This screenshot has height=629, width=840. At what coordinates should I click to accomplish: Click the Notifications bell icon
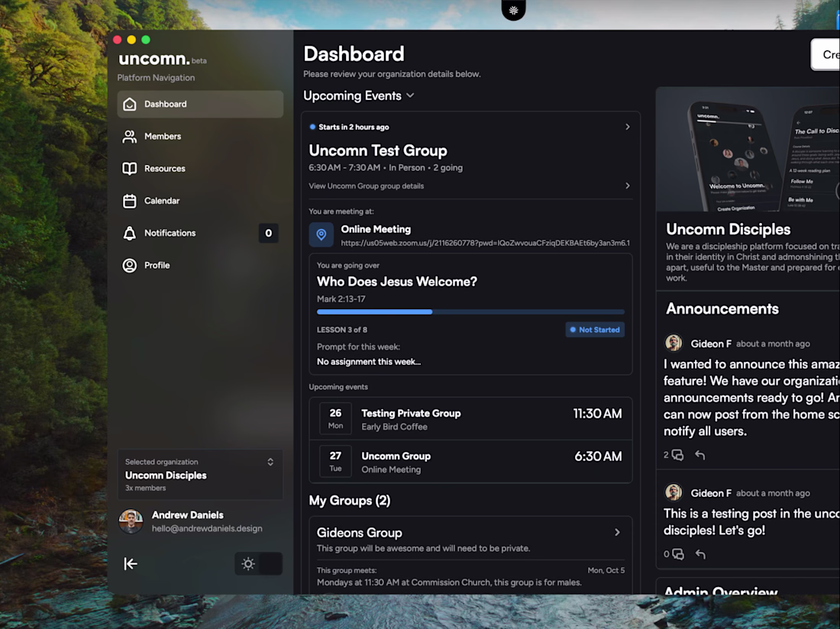(x=130, y=234)
